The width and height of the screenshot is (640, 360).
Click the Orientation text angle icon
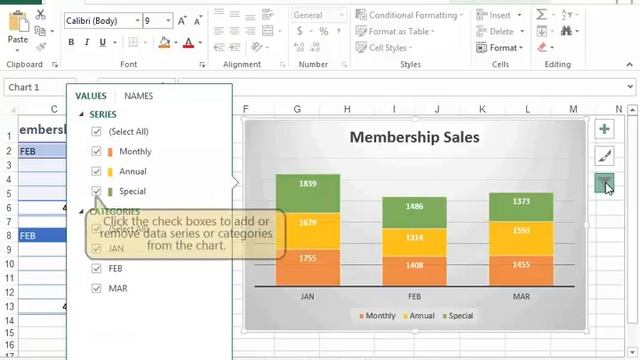point(257,47)
